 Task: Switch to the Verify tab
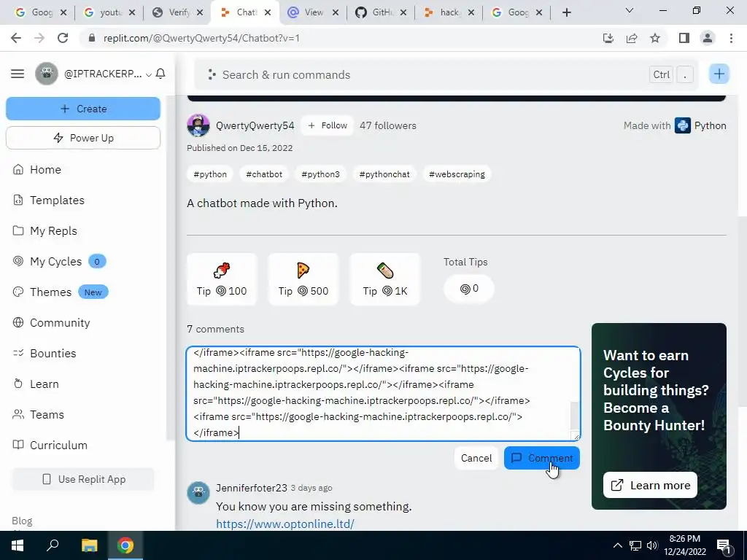click(177, 12)
